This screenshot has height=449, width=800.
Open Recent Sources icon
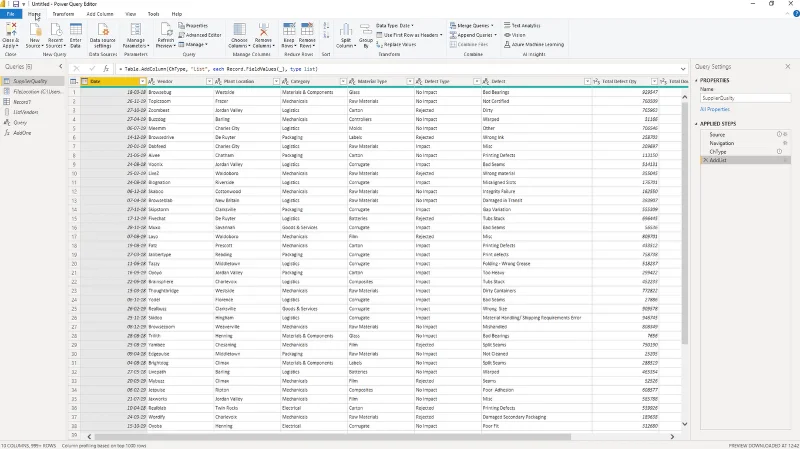56,30
